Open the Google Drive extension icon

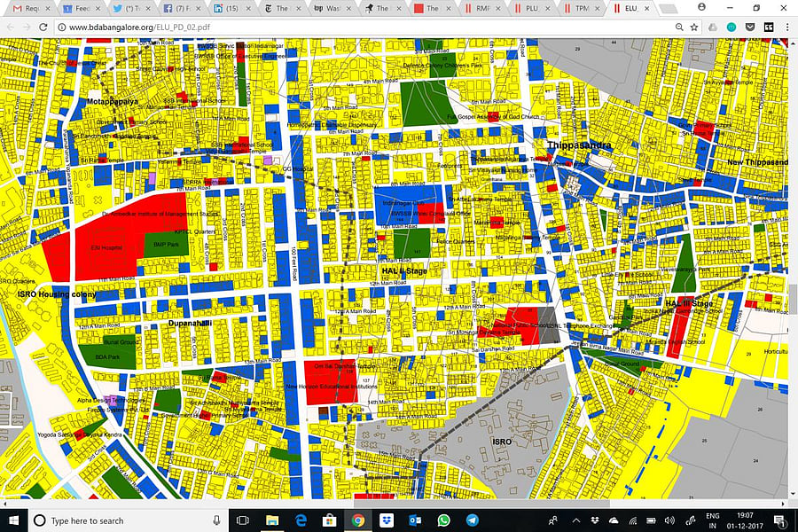(x=712, y=27)
